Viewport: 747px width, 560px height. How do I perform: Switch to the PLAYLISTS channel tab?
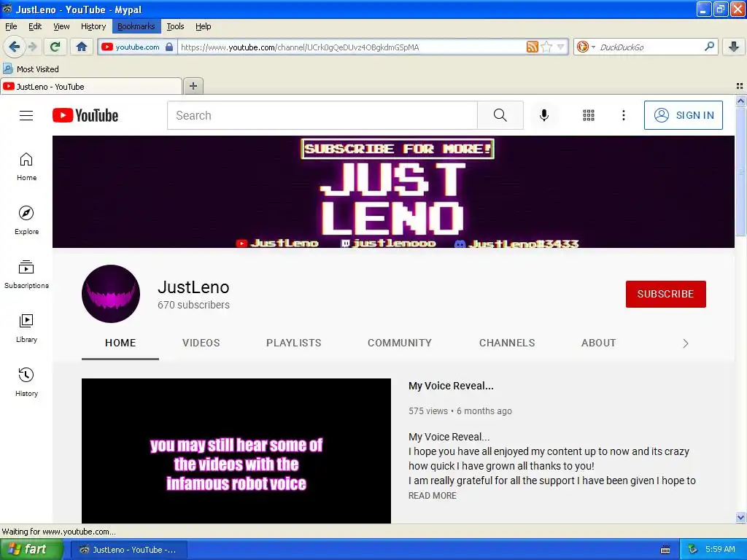(x=293, y=343)
